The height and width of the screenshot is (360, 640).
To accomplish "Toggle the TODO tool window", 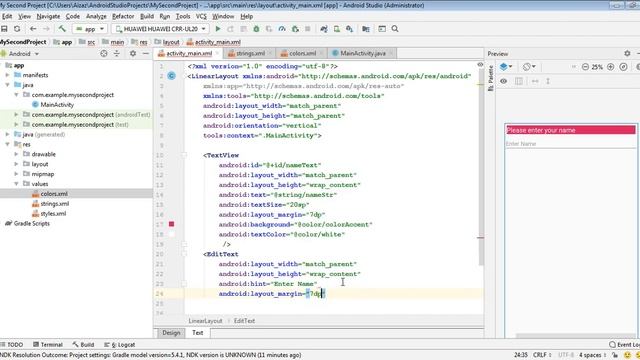I will pyautogui.click(x=12, y=344).
